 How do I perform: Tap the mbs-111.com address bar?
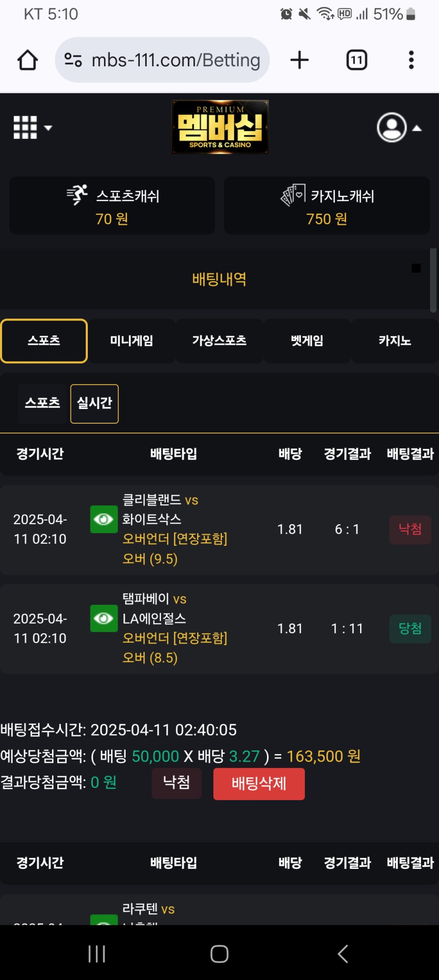click(162, 60)
